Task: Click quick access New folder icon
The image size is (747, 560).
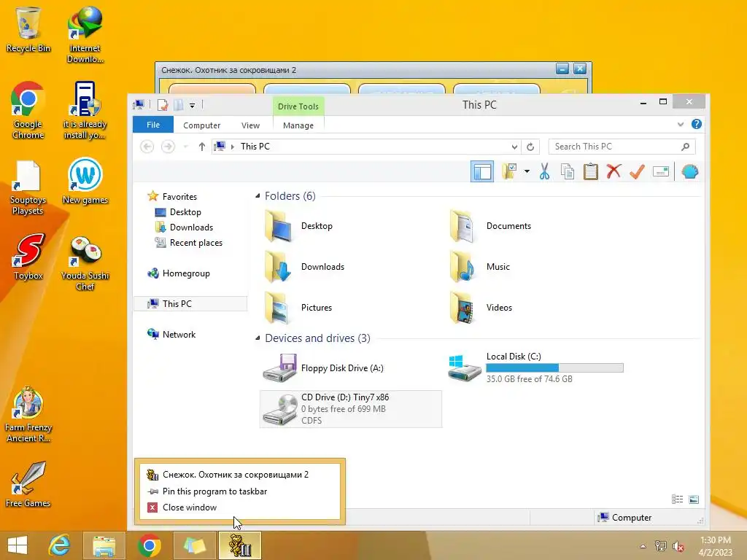Action: pos(179,105)
